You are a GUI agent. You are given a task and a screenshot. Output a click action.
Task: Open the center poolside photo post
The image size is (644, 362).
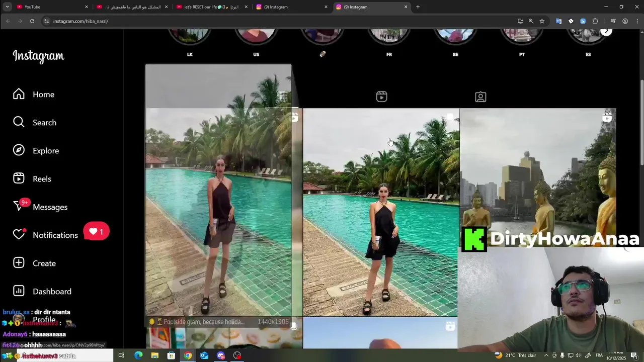[x=381, y=213]
